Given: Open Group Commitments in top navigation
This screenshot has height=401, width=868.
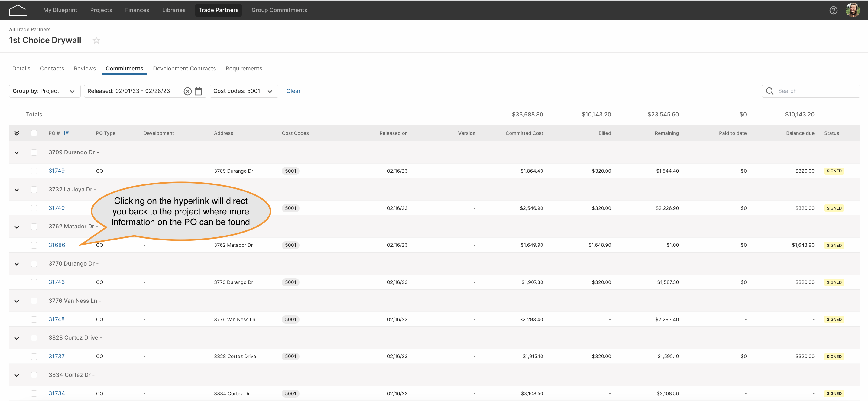Looking at the screenshot, I should pos(279,10).
